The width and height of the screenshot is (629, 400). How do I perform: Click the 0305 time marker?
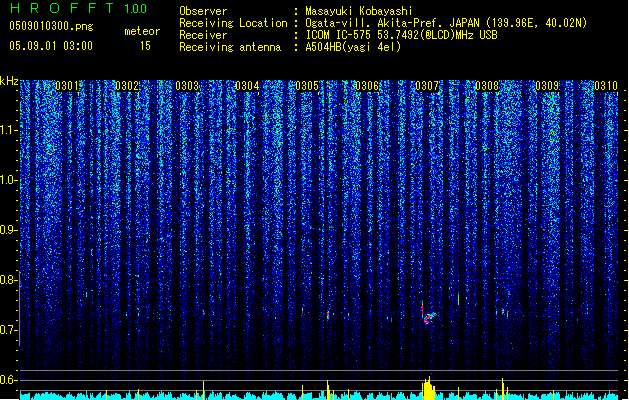point(307,86)
